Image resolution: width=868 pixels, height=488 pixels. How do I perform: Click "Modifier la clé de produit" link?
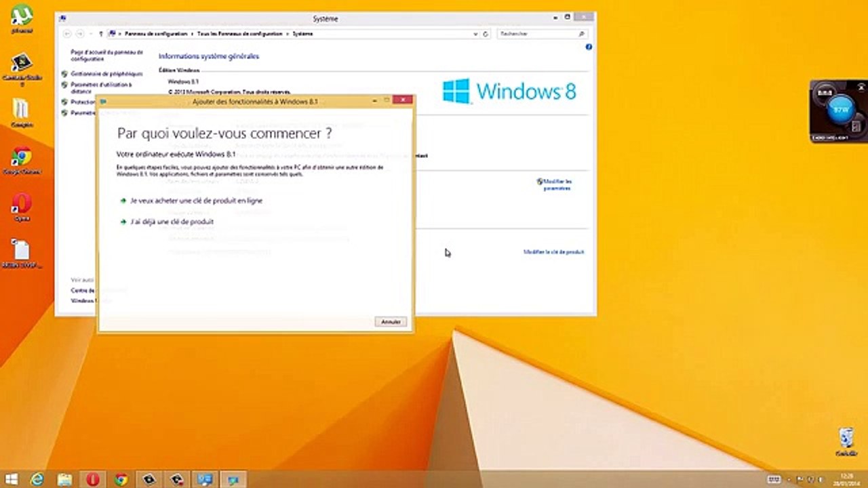[x=553, y=251]
